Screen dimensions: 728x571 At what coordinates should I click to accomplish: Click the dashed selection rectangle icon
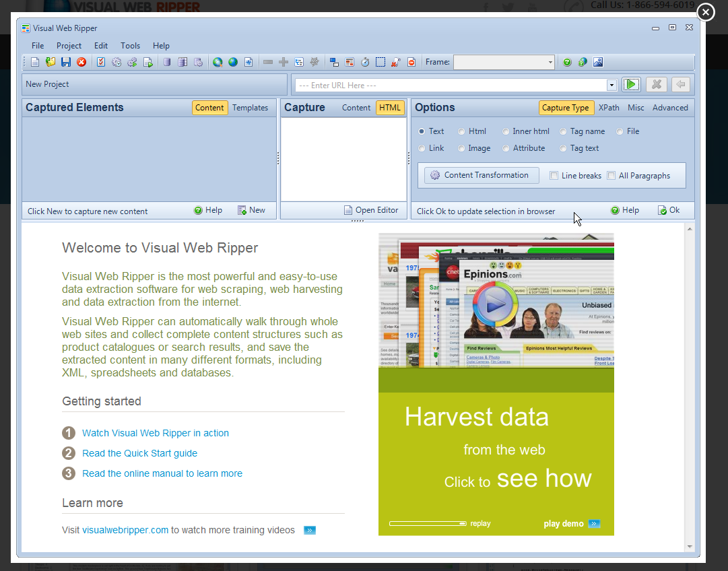(380, 62)
